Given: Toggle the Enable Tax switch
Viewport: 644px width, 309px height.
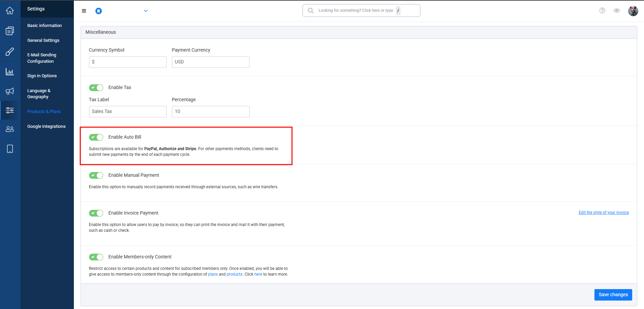Looking at the screenshot, I should [96, 88].
